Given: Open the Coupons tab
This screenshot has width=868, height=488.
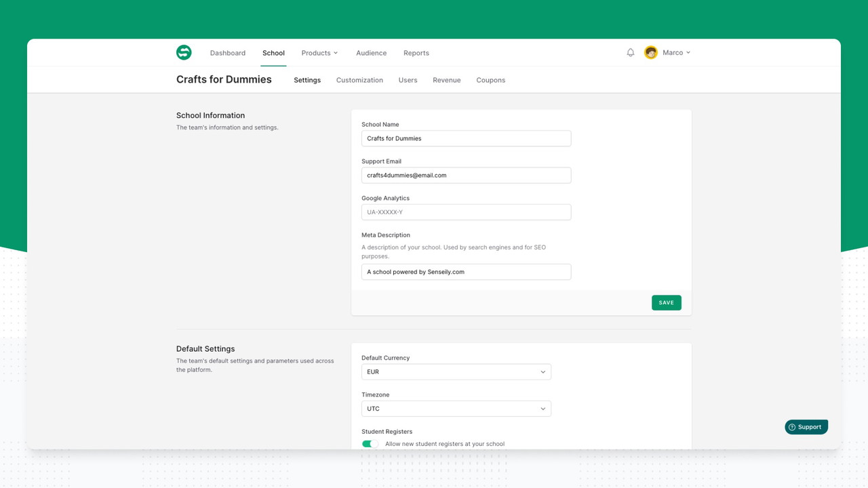Looking at the screenshot, I should pyautogui.click(x=490, y=80).
